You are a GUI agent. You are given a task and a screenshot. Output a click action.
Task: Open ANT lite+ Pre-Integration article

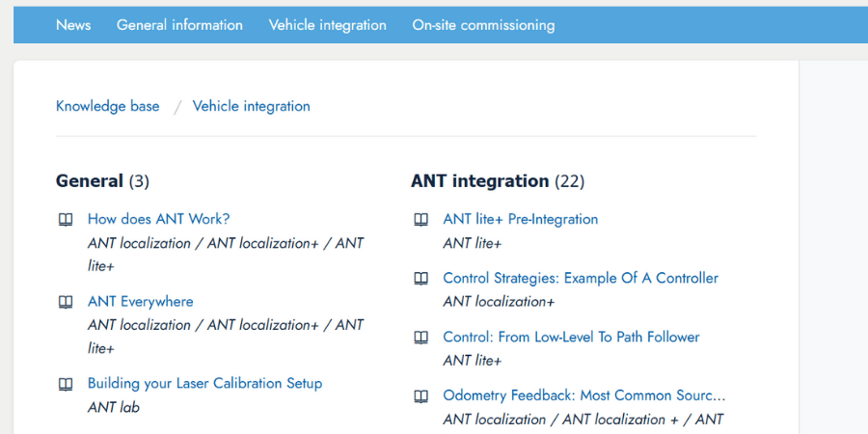pyautogui.click(x=521, y=219)
